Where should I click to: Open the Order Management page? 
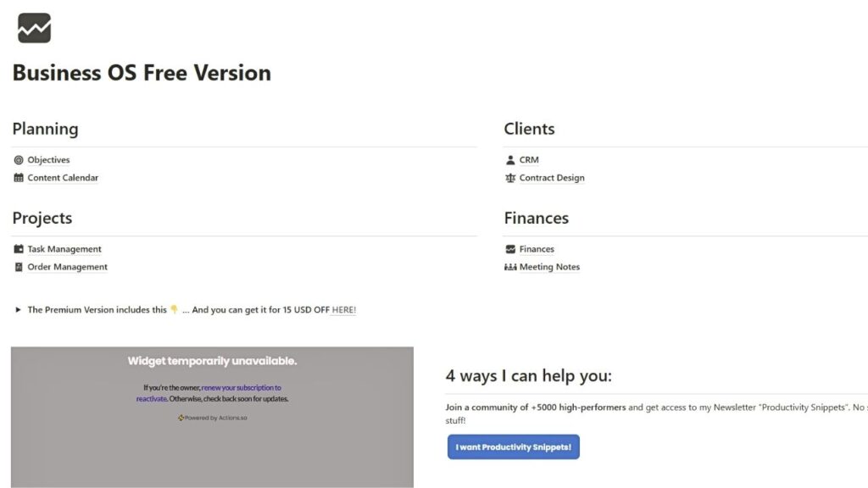click(67, 266)
